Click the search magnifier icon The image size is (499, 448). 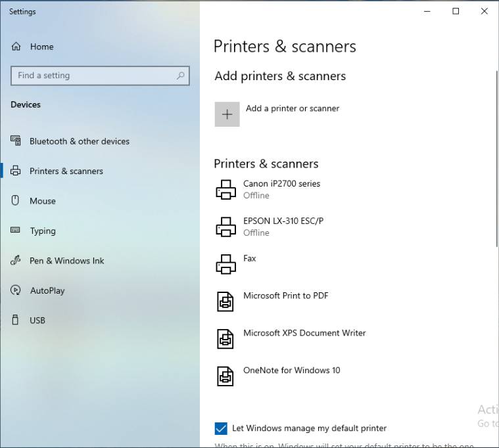tap(180, 76)
